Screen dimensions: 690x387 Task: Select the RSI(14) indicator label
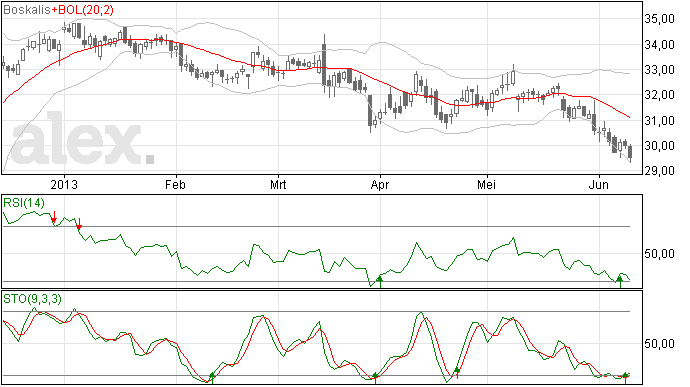(x=24, y=203)
